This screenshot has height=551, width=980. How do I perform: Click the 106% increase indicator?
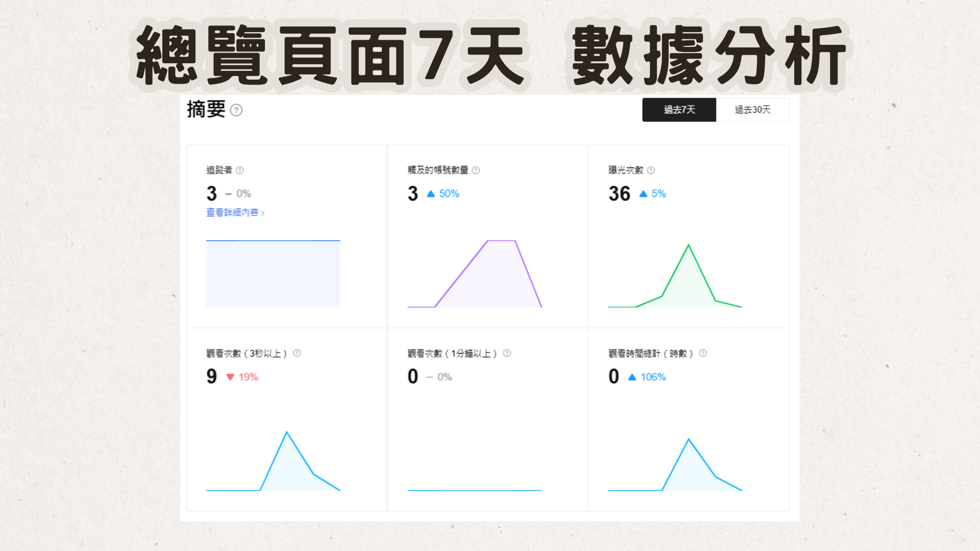click(x=647, y=377)
